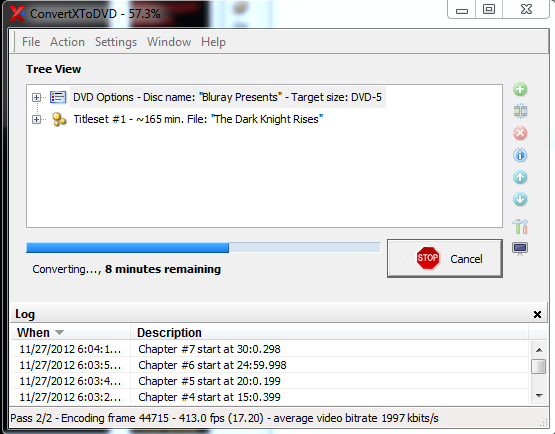Click the preview monitor icon

click(520, 249)
